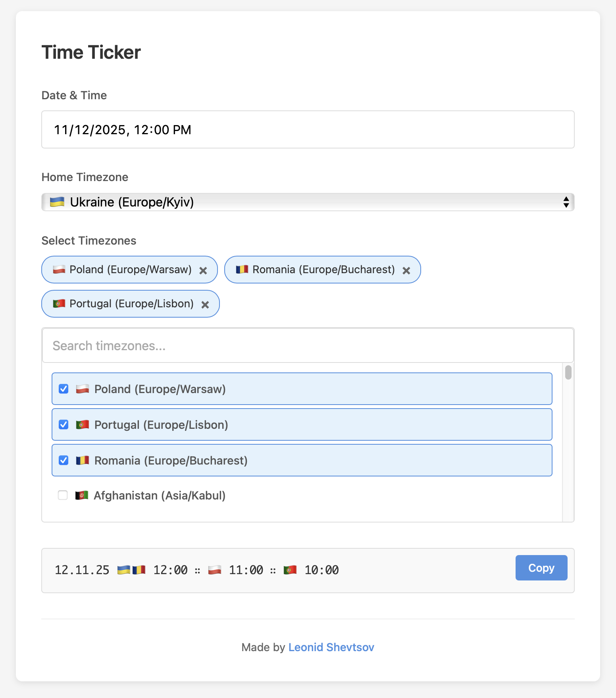The image size is (616, 698).
Task: Open the Leonid Shevtsov link
Action: [x=331, y=647]
